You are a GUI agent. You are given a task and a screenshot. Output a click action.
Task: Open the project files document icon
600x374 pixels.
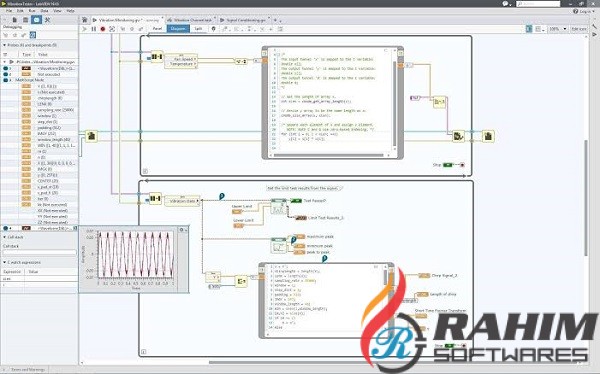(x=15, y=20)
